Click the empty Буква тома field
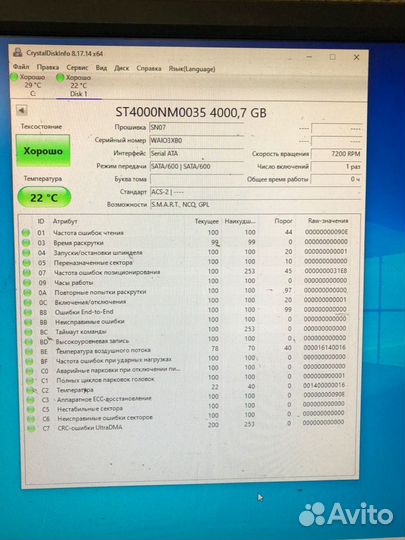 tap(197, 179)
